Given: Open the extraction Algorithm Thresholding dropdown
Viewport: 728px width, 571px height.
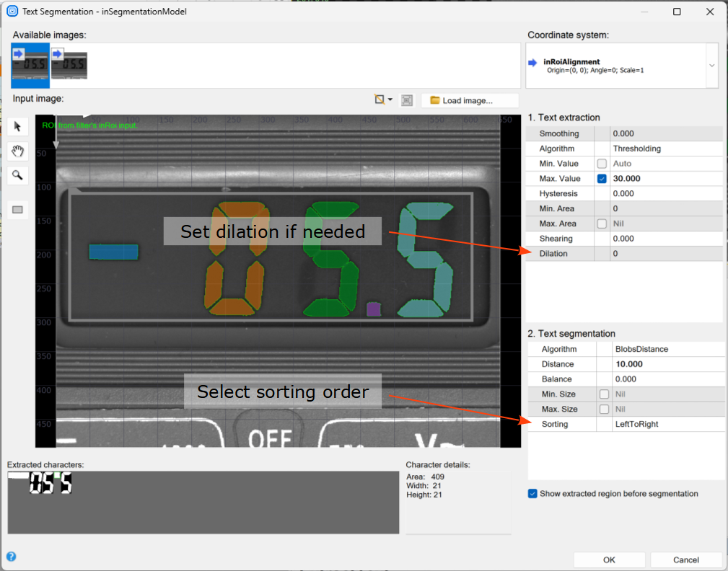Looking at the screenshot, I should 665,149.
